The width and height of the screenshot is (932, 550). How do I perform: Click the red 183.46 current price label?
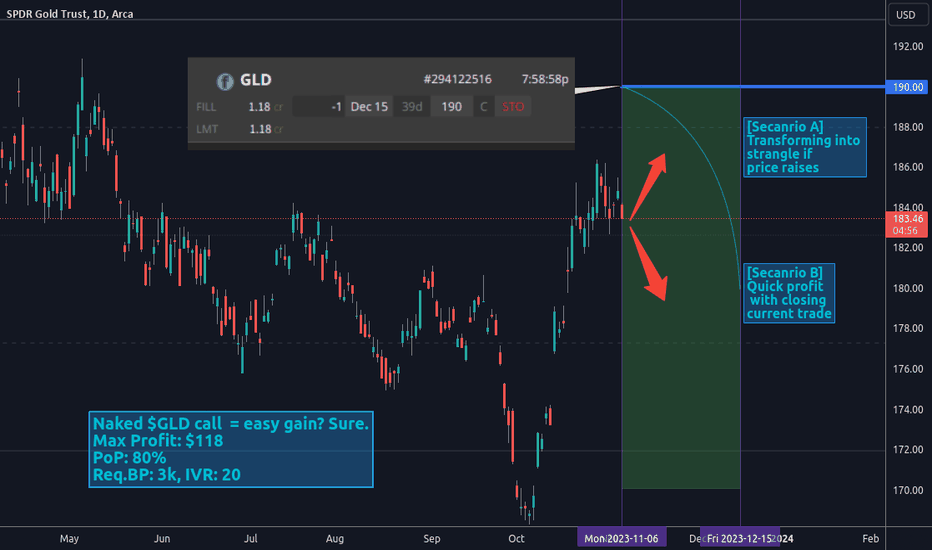pyautogui.click(x=908, y=224)
